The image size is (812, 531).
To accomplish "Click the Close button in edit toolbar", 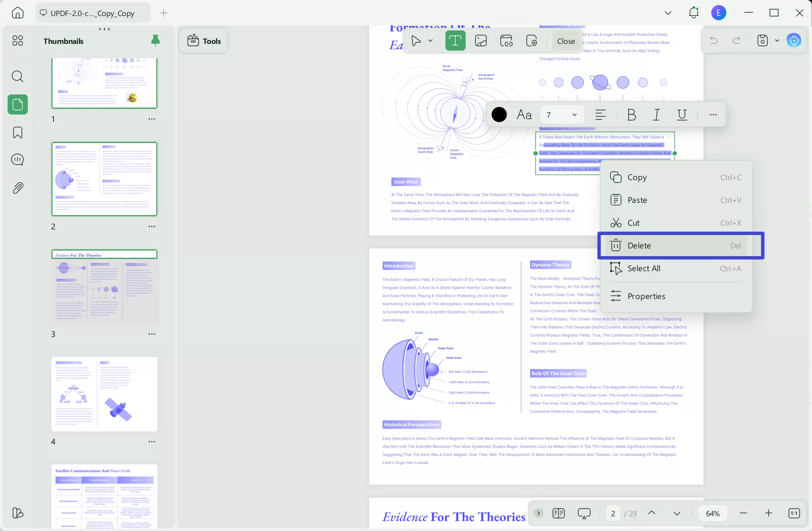I will pos(566,41).
